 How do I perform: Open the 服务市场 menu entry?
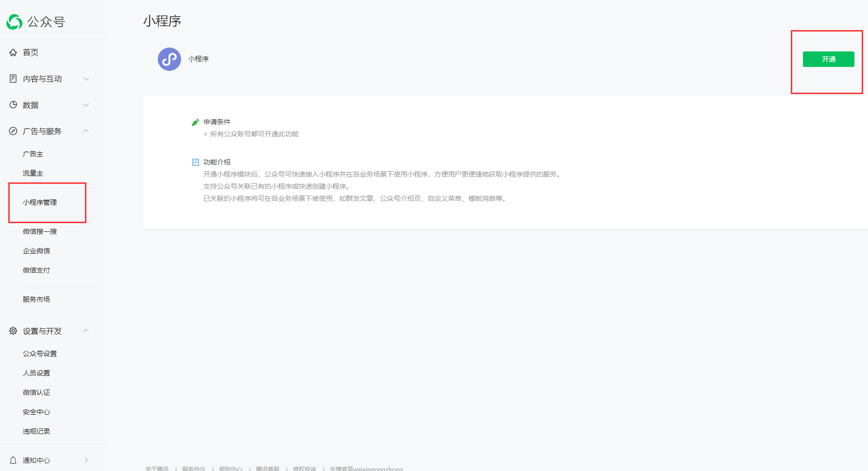point(36,299)
